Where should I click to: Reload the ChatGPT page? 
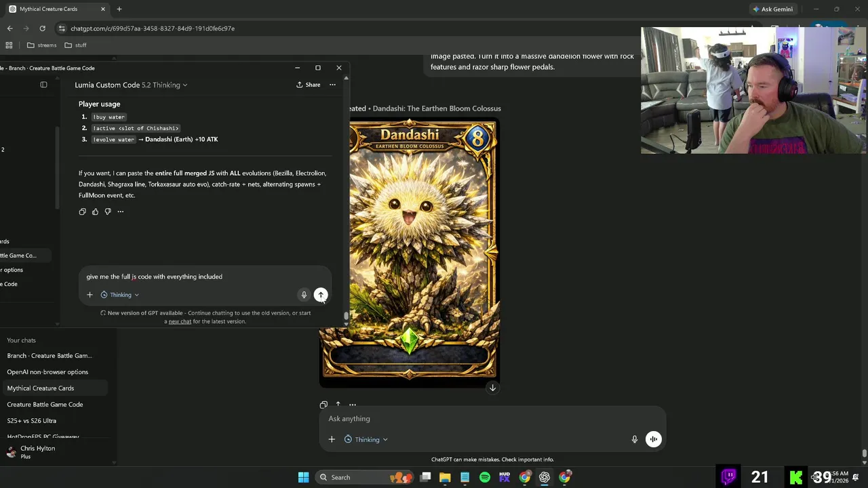(x=42, y=28)
